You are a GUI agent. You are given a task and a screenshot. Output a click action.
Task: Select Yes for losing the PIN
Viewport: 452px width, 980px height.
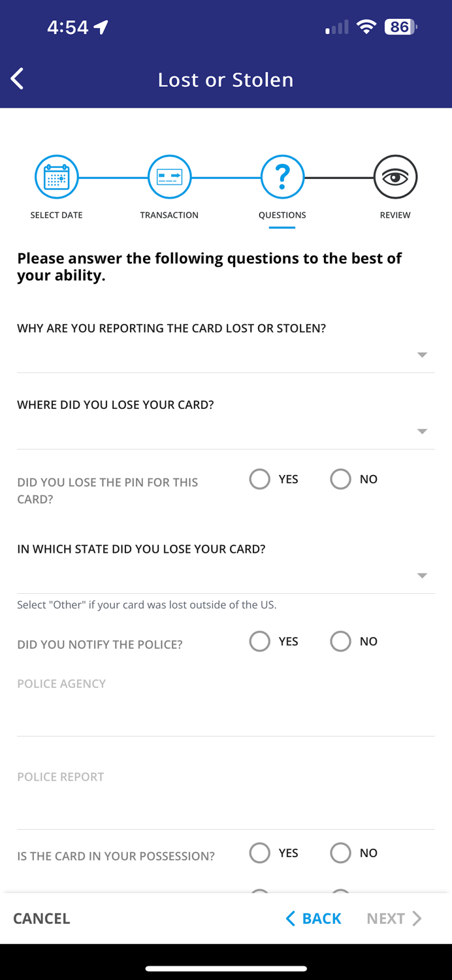[259, 479]
